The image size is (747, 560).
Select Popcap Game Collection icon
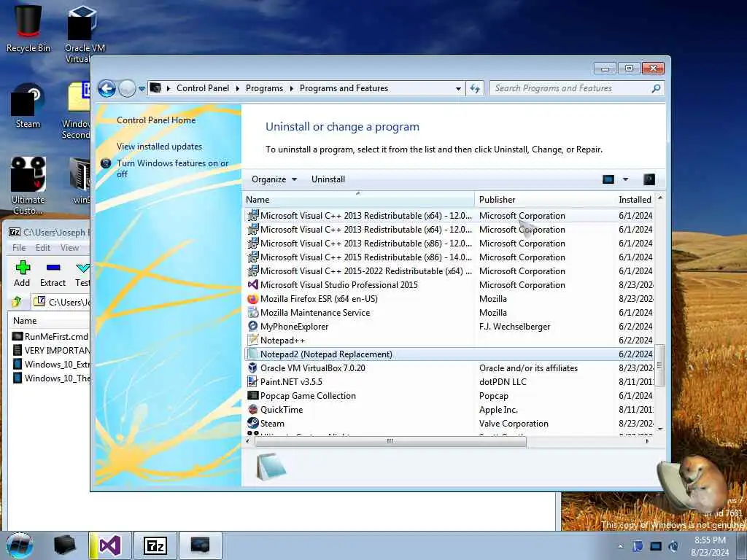tap(253, 395)
